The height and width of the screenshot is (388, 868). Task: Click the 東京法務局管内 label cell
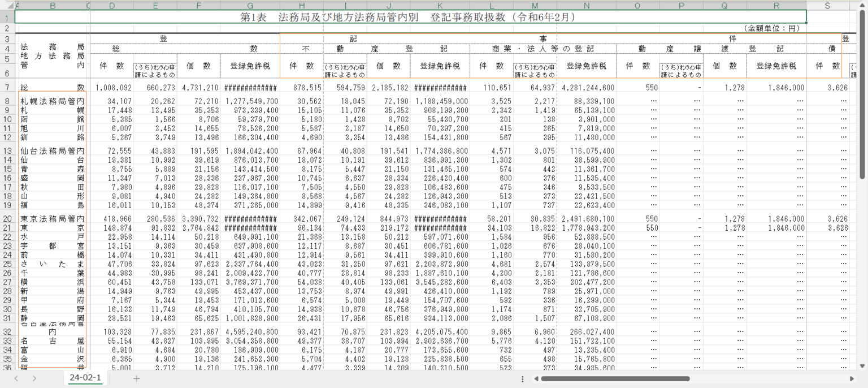(52, 219)
